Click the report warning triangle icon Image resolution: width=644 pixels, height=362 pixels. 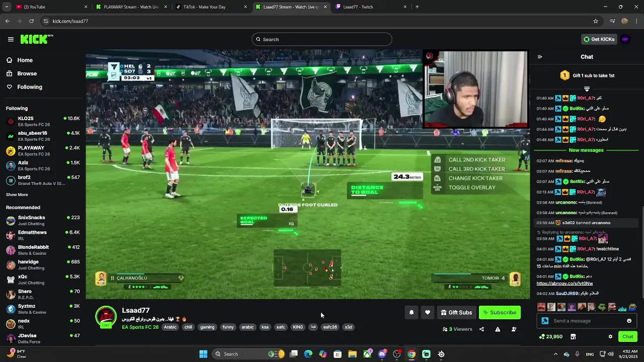pos(498,329)
